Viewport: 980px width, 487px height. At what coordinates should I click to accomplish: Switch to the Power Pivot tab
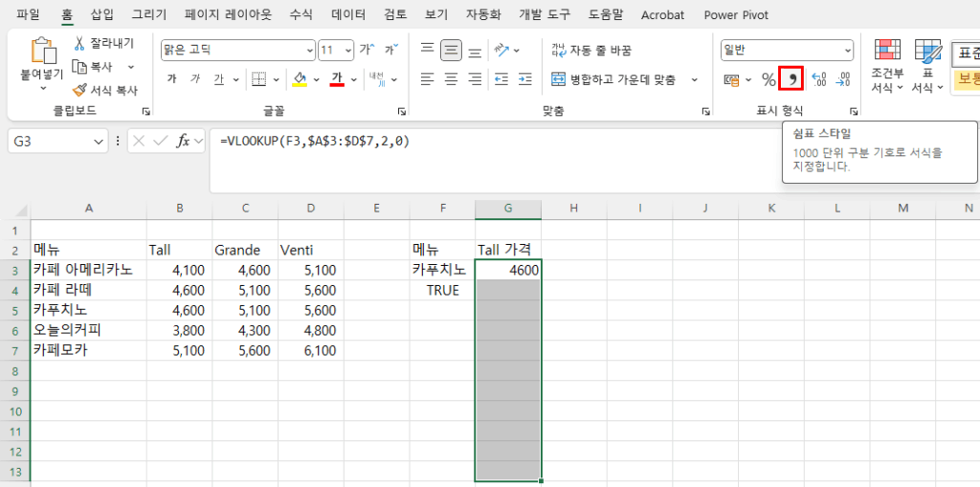(x=736, y=14)
